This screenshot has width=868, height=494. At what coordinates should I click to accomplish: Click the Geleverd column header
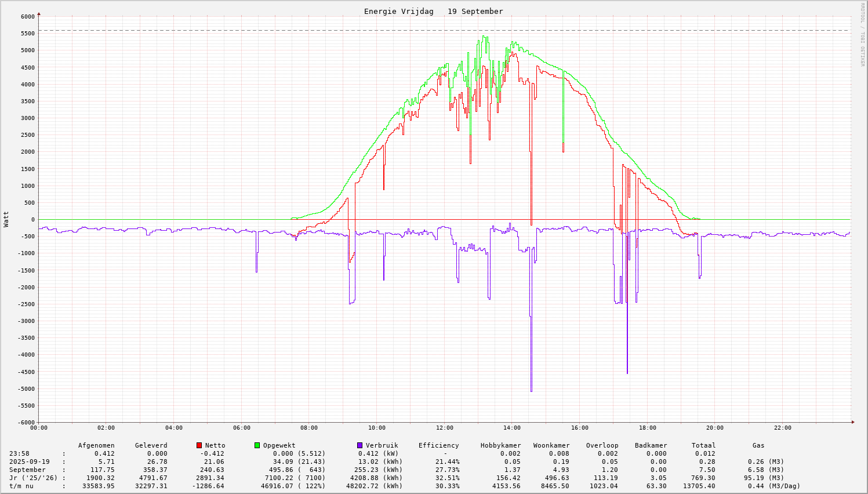coord(151,445)
